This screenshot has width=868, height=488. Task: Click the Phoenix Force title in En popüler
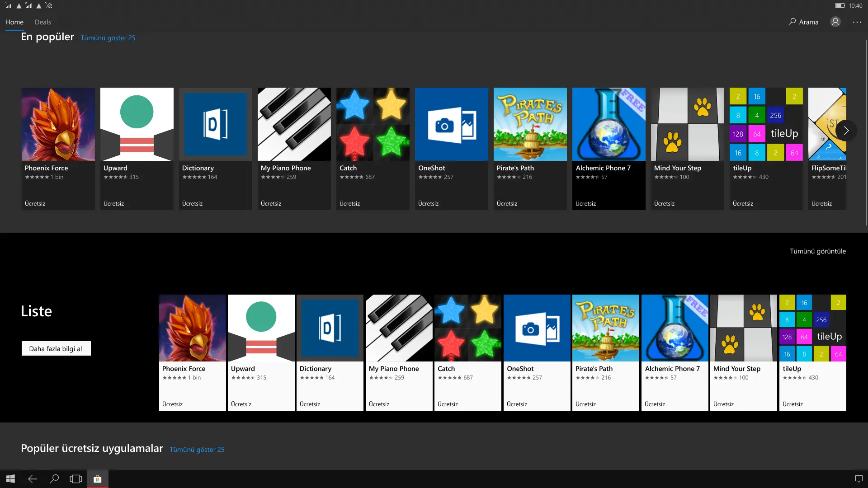(x=46, y=168)
